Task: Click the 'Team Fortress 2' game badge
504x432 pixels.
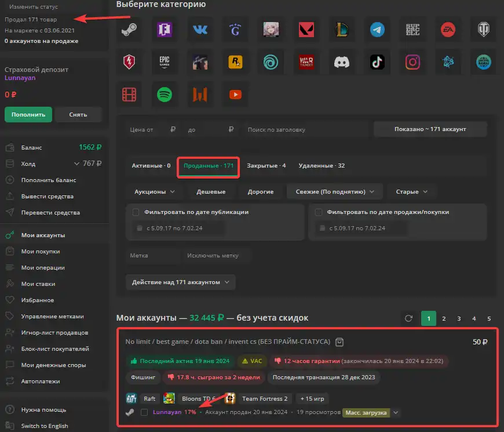Action: click(x=265, y=399)
